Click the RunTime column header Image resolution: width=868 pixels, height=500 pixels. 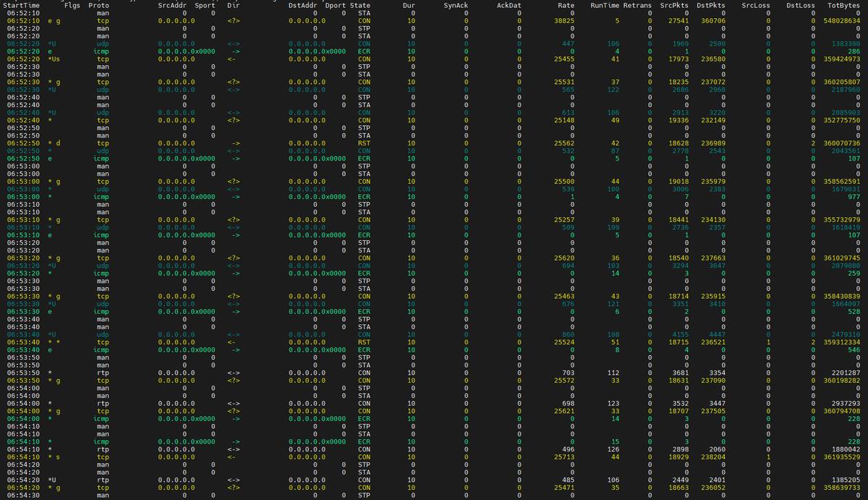pyautogui.click(x=605, y=5)
